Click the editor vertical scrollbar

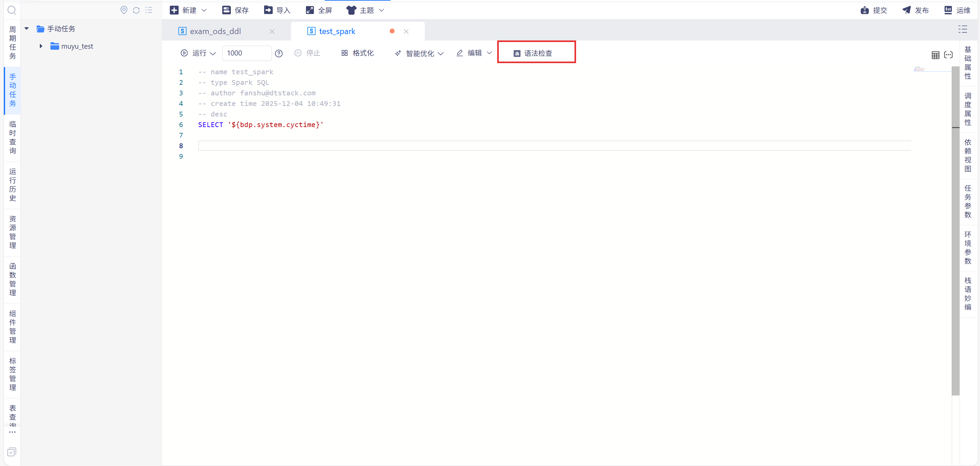point(955,231)
